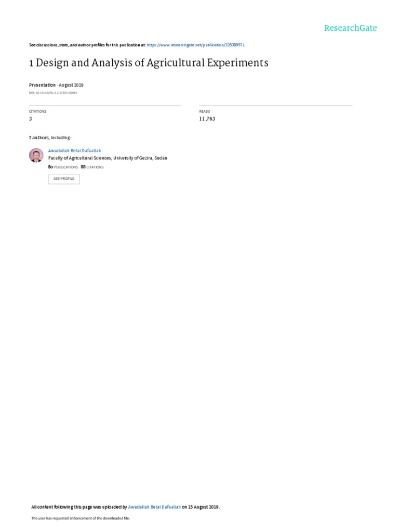The width and height of the screenshot is (399, 532).
Task: Click the '2 authors, including' heading
Action: click(50, 138)
